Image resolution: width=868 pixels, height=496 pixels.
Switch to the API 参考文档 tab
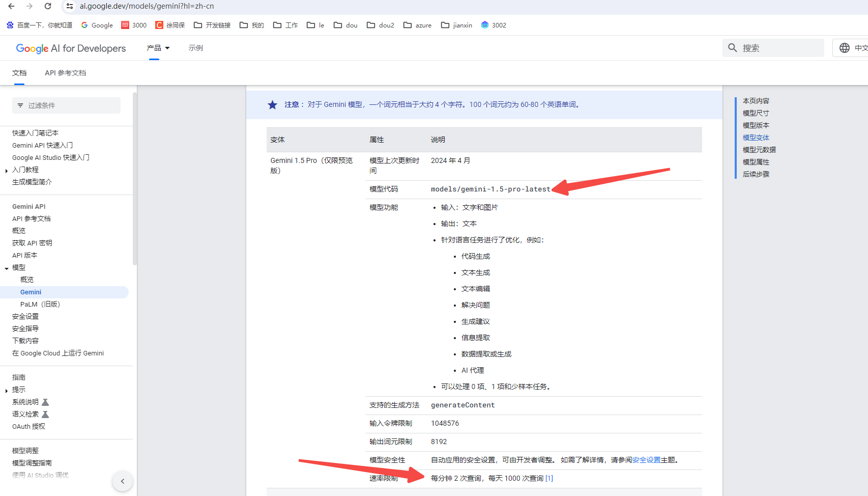tap(65, 73)
